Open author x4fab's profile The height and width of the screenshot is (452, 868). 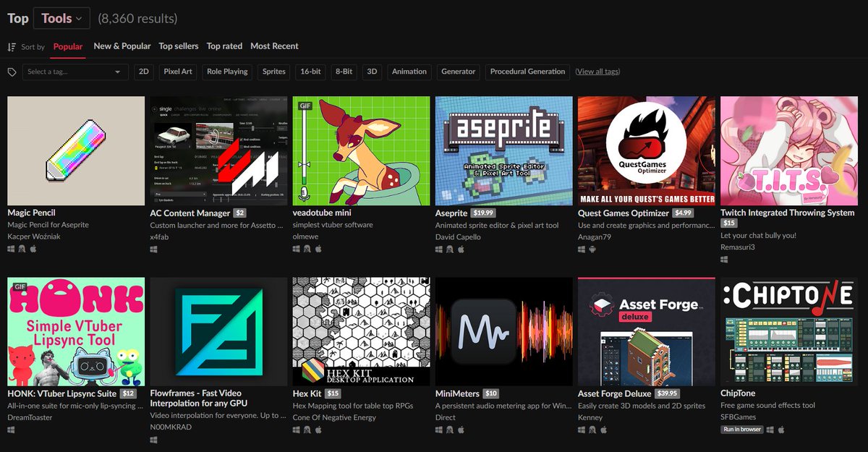pos(159,237)
